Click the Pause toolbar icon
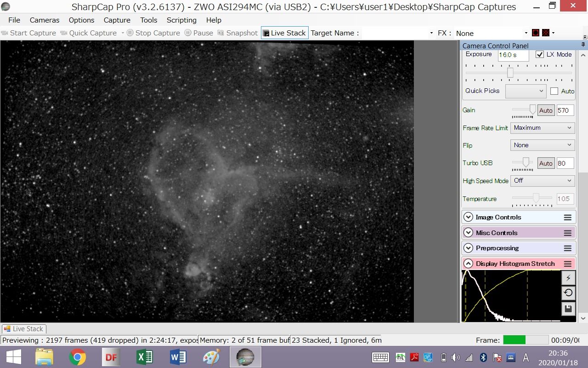The width and height of the screenshot is (588, 368). coord(188,33)
